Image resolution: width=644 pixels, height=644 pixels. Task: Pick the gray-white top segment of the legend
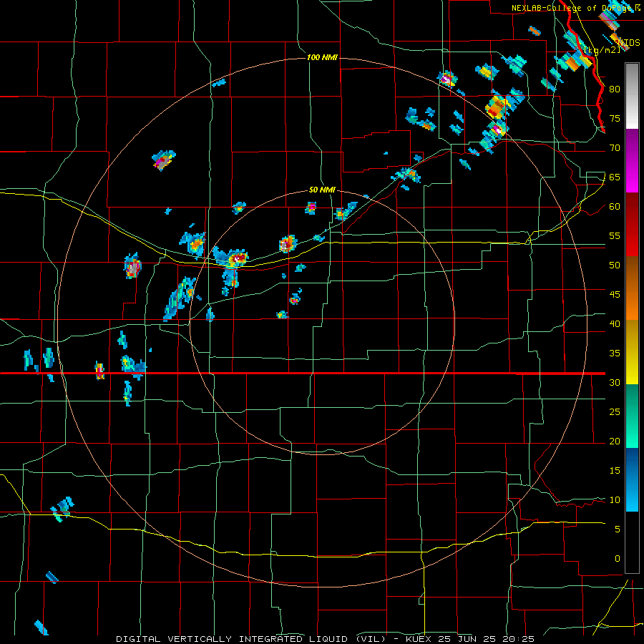point(632,97)
